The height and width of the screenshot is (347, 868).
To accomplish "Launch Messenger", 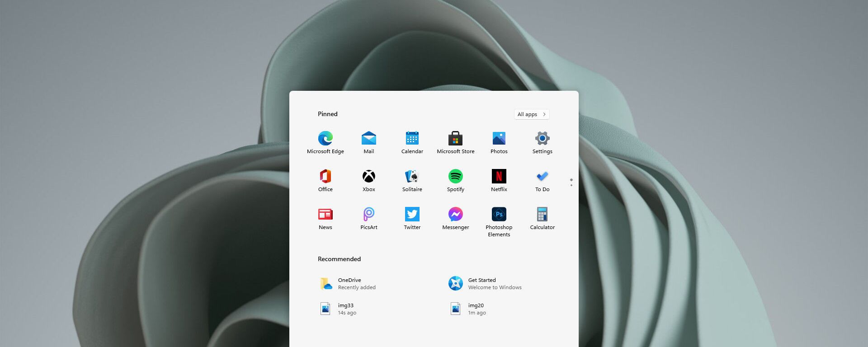I will point(455,218).
